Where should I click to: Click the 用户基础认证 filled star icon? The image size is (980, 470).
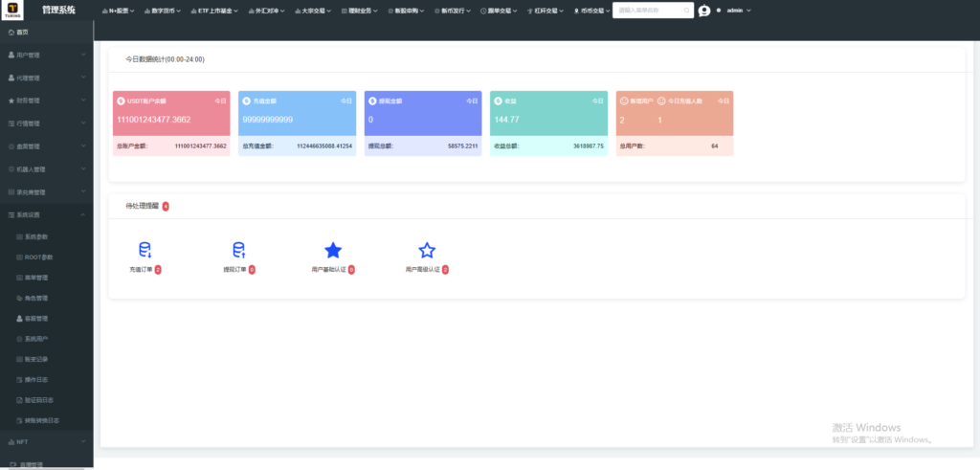coord(333,251)
